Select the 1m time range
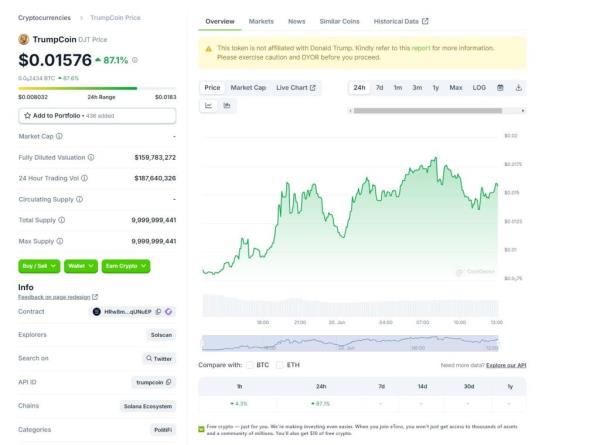The image size is (600, 445). point(398,88)
